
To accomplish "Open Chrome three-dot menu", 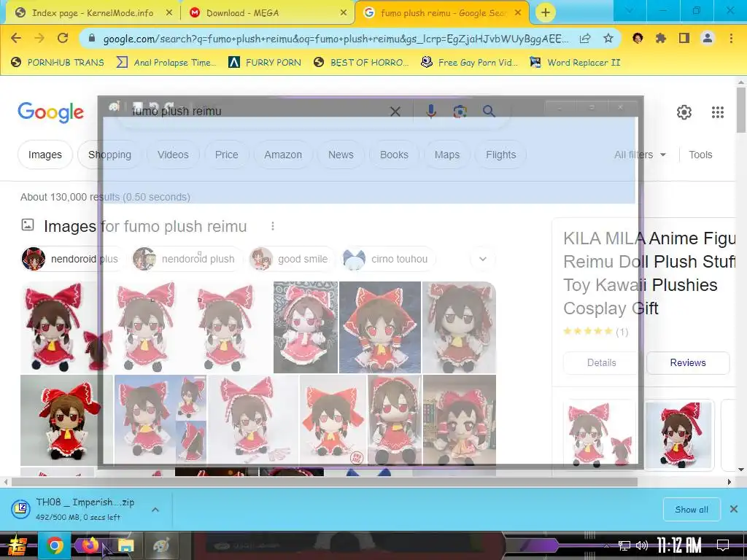I will pyautogui.click(x=731, y=38).
